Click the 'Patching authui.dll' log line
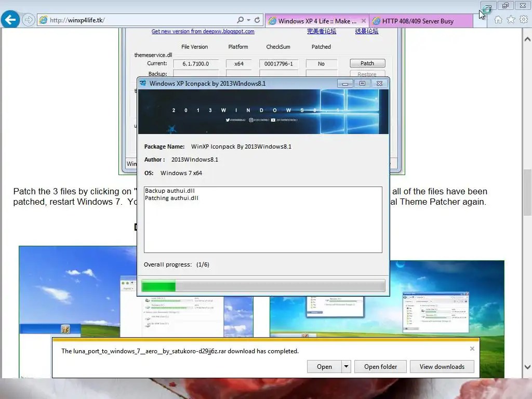 click(171, 198)
